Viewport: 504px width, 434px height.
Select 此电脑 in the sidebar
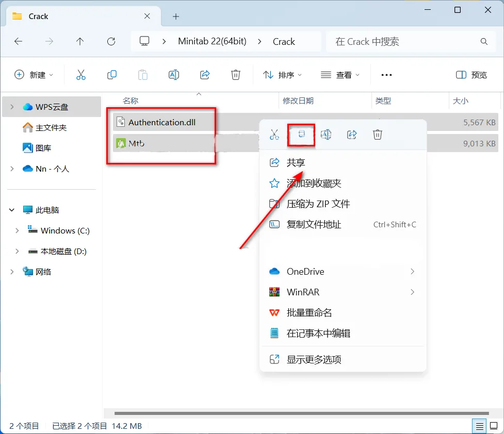[47, 210]
